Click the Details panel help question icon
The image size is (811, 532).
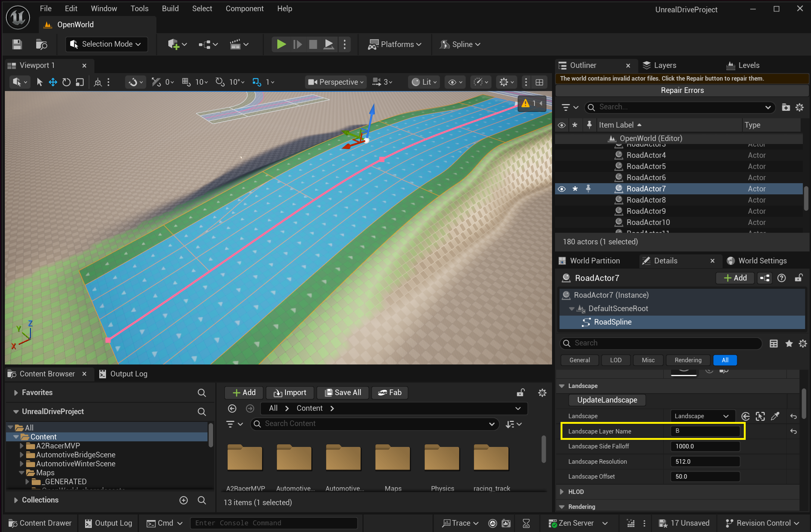click(782, 278)
